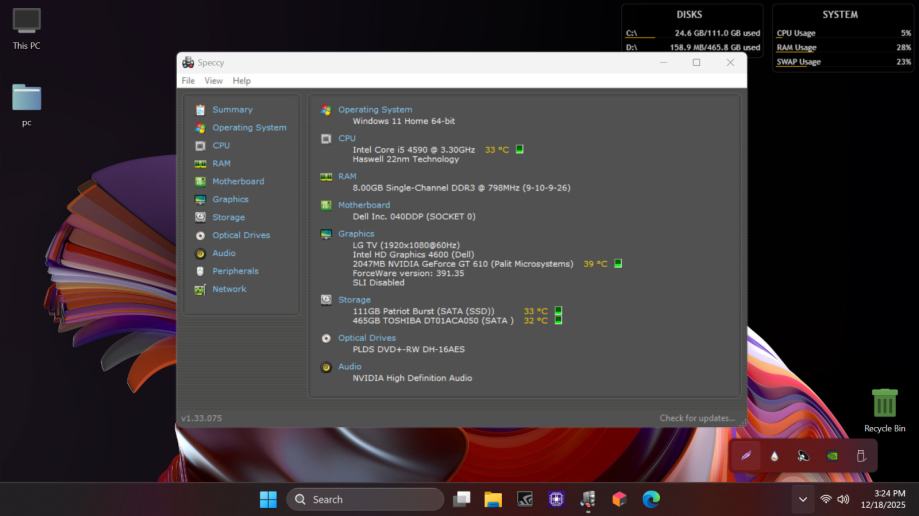This screenshot has height=516, width=919.
Task: Click the NVIDIA icon in tray overflow
Action: coord(832,456)
